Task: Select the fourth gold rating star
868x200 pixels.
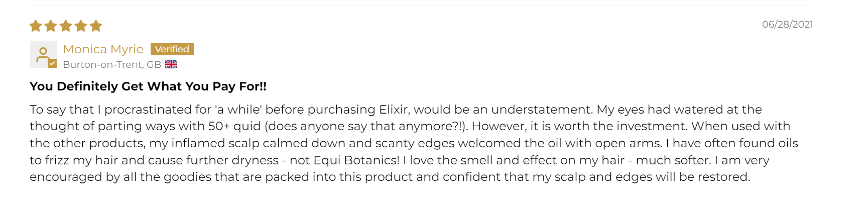Action: coord(81,26)
